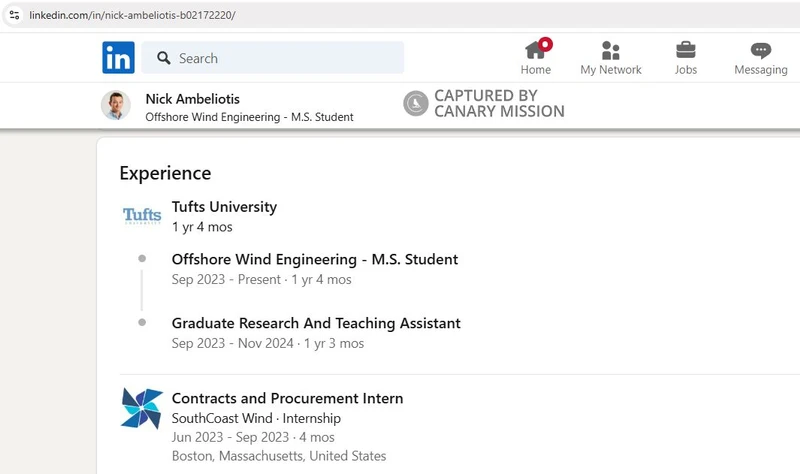Open the Messaging nav item
The width and height of the screenshot is (800, 474).
click(x=760, y=58)
